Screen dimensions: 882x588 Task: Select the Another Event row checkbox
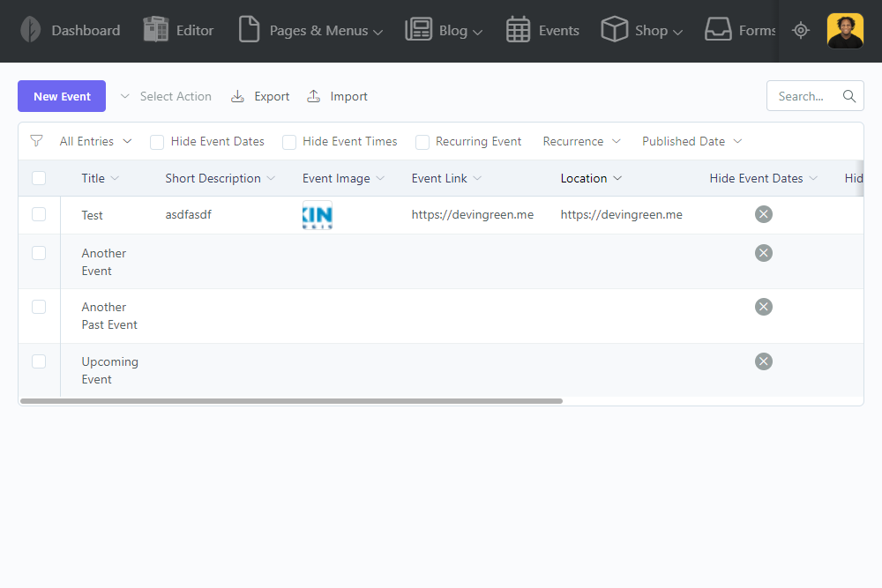[x=39, y=253]
